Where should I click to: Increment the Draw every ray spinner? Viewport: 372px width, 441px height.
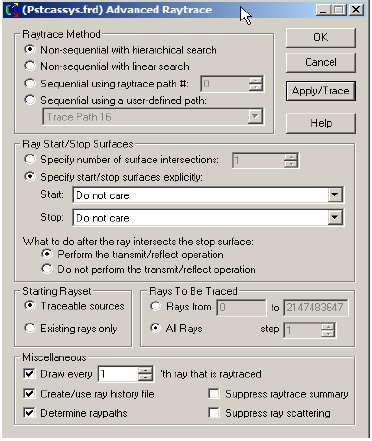[x=146, y=370]
